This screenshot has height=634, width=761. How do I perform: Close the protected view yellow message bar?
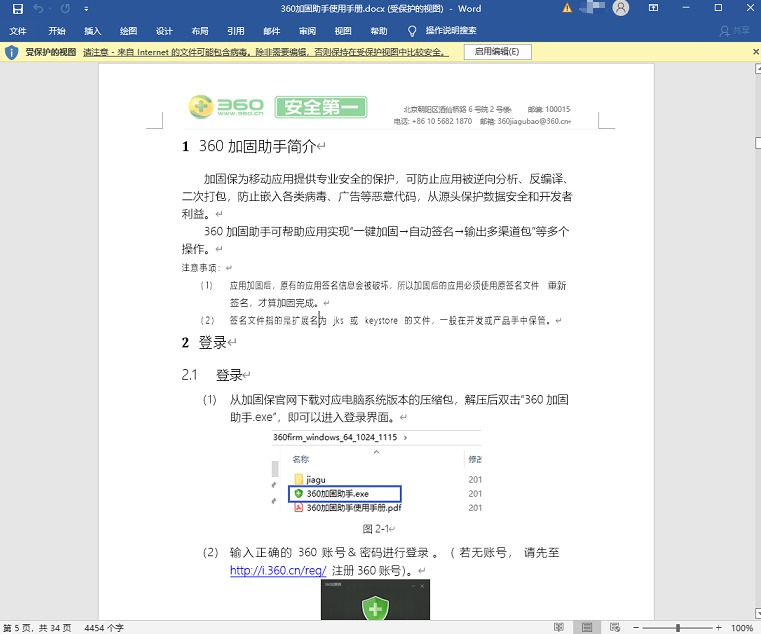pyautogui.click(x=756, y=51)
